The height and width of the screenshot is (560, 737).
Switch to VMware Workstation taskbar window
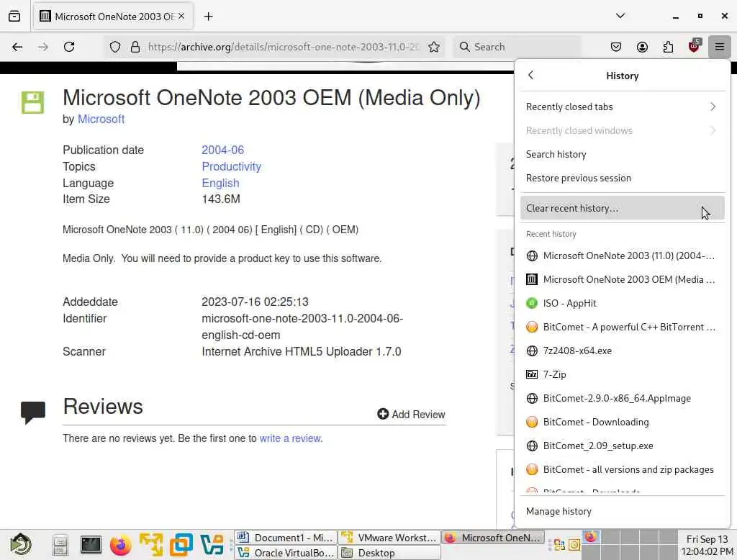tap(389, 538)
